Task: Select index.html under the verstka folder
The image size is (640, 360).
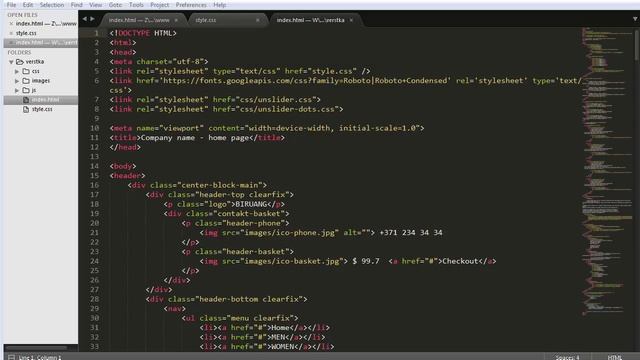Action: [45, 100]
